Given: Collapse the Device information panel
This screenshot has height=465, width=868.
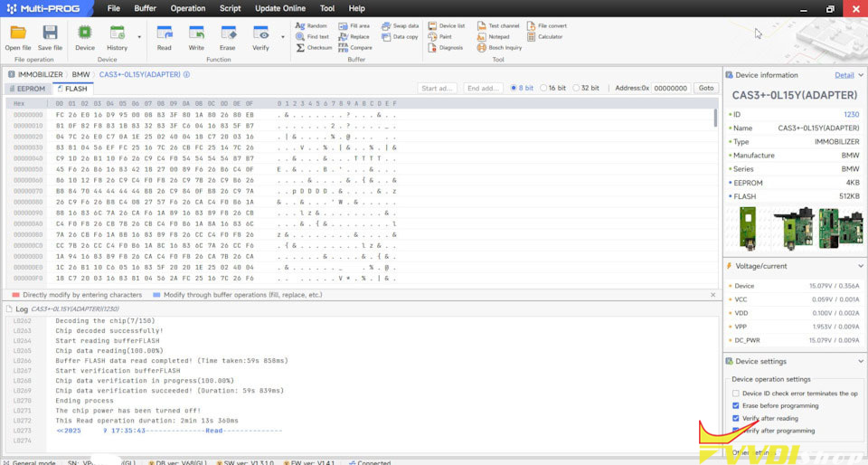Looking at the screenshot, I should 861,75.
